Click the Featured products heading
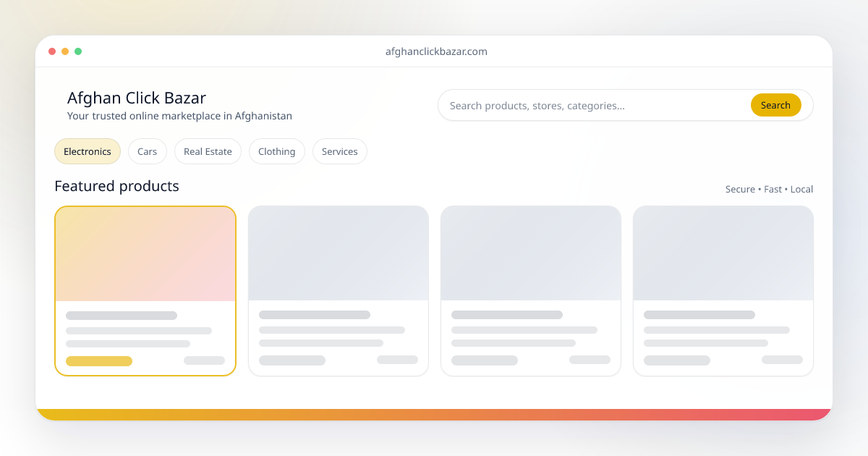The height and width of the screenshot is (456, 868). (x=116, y=186)
